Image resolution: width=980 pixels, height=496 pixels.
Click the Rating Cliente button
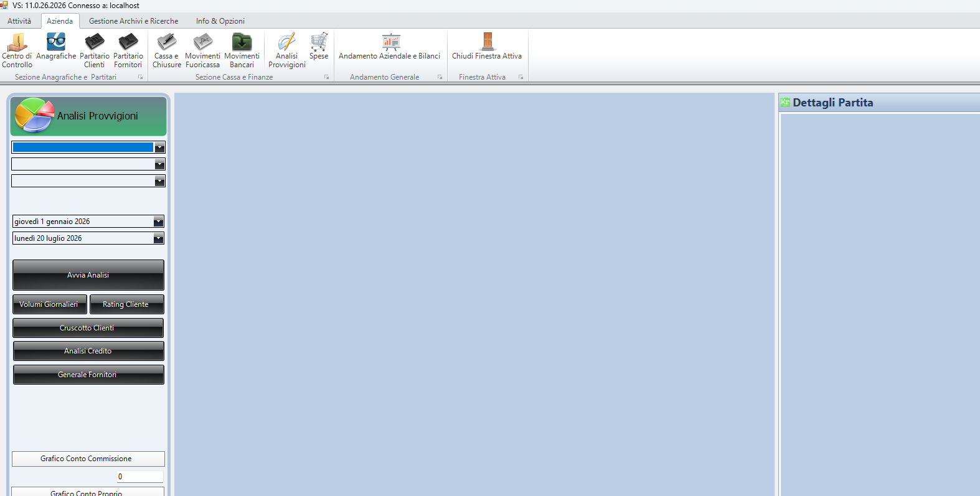pyautogui.click(x=126, y=304)
